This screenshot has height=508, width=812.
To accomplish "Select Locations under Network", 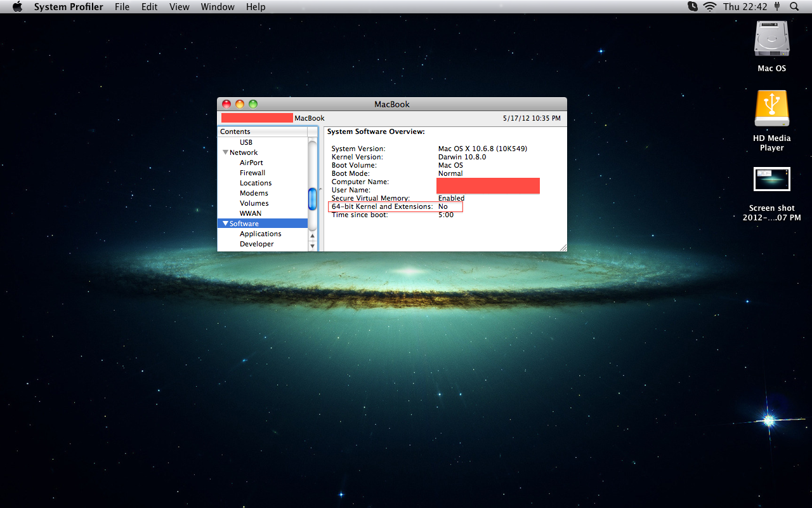I will 256,183.
